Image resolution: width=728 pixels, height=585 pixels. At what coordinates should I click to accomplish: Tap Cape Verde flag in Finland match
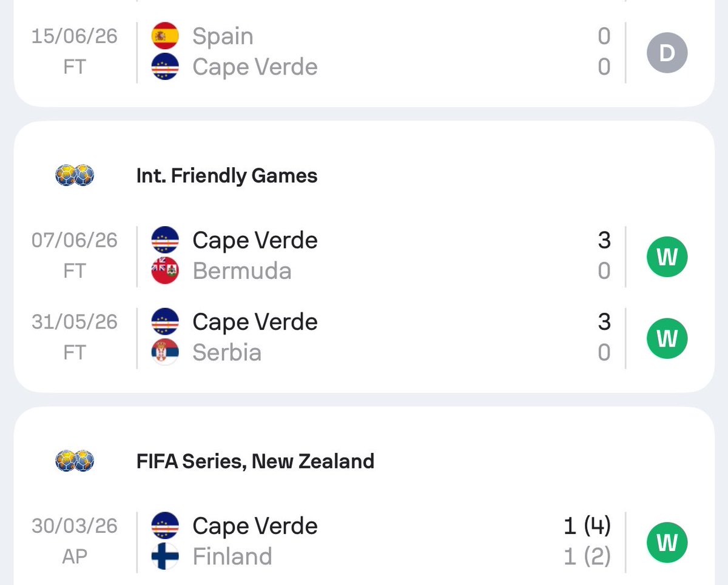pyautogui.click(x=165, y=526)
